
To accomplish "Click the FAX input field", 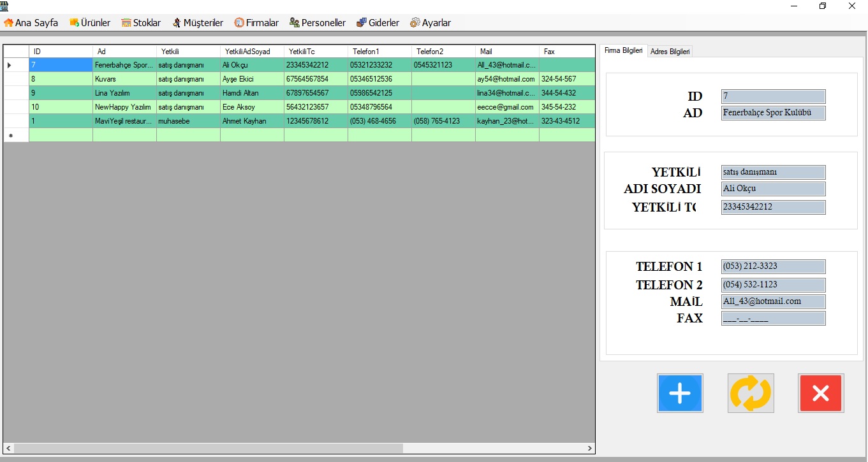I will [x=774, y=318].
